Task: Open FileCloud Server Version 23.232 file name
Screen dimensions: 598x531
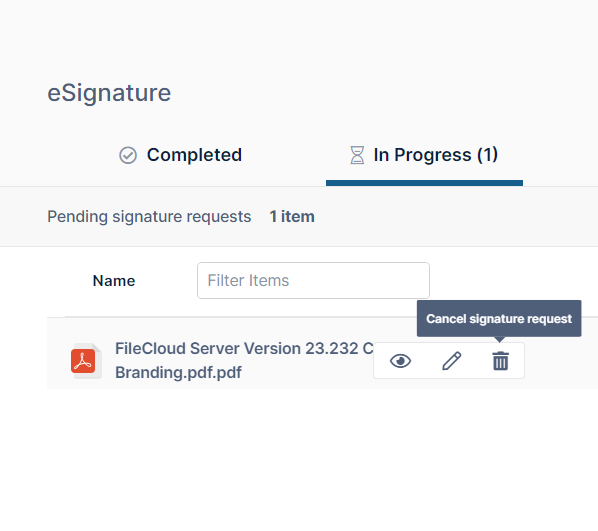Action: [244, 348]
